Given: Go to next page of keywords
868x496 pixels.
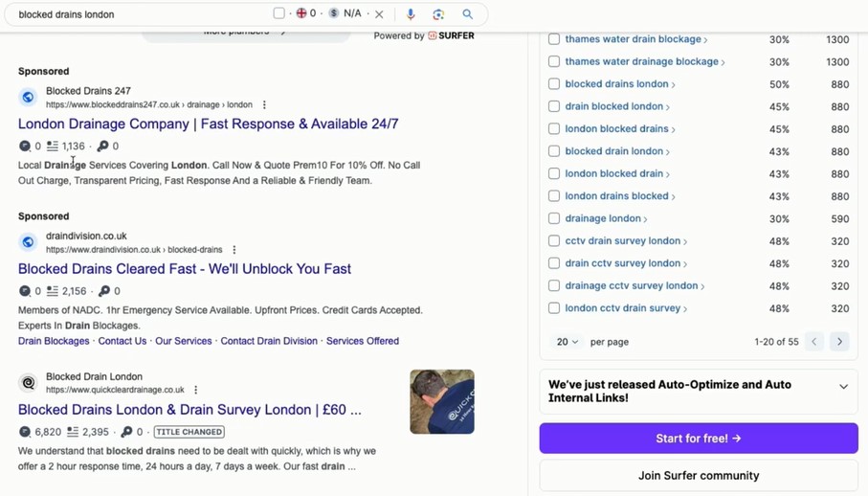Looking at the screenshot, I should 839,342.
